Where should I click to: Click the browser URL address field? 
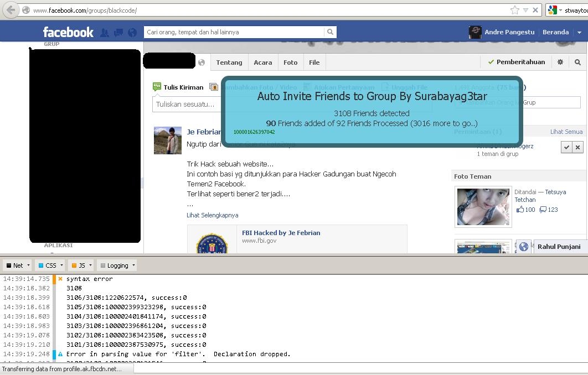click(270, 10)
